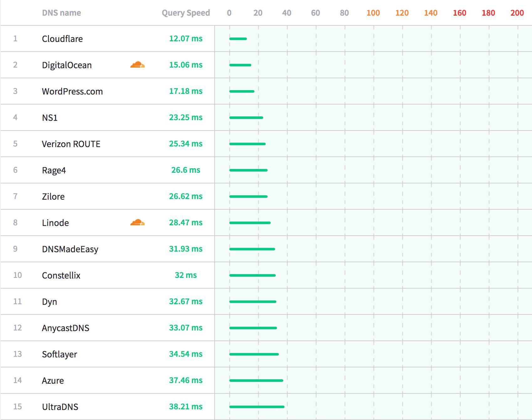
Task: Open the AnycastDNS entry
Action: (x=65, y=328)
